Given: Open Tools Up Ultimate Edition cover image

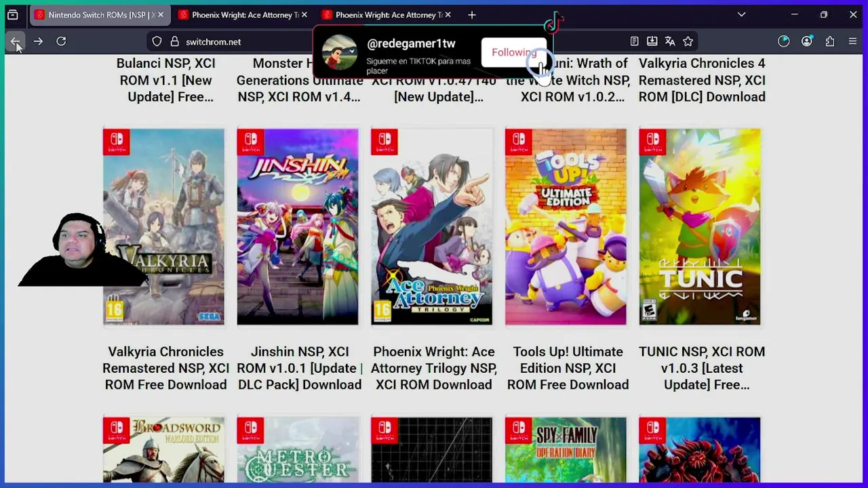Looking at the screenshot, I should [x=566, y=227].
